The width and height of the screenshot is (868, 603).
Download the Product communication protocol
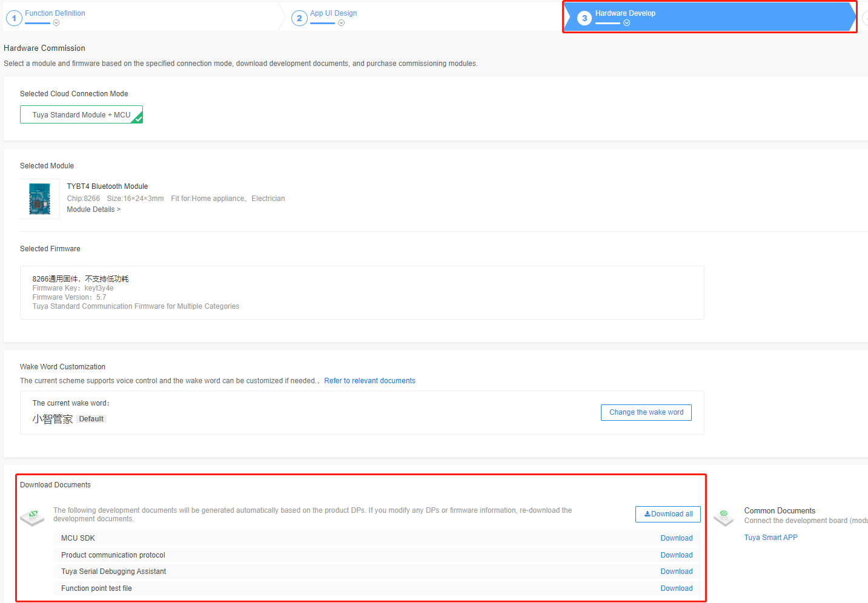click(x=676, y=555)
